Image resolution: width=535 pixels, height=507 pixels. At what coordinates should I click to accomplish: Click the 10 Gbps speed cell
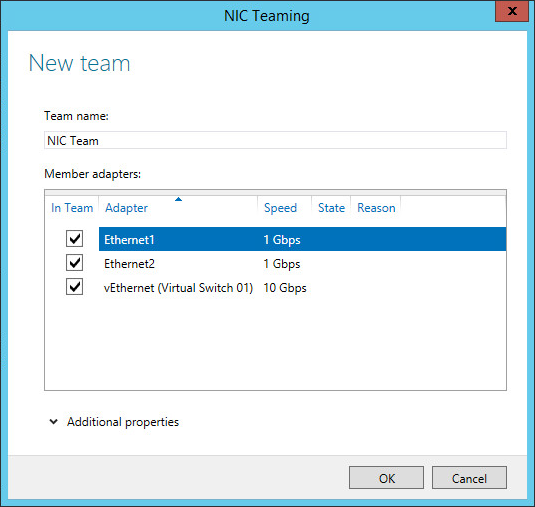[x=285, y=288]
